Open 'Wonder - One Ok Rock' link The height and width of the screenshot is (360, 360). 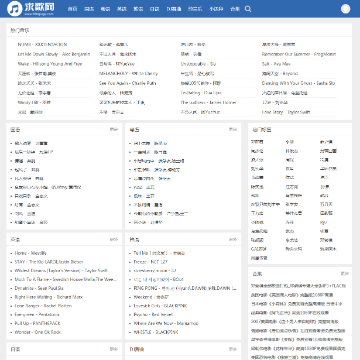tap(37, 332)
